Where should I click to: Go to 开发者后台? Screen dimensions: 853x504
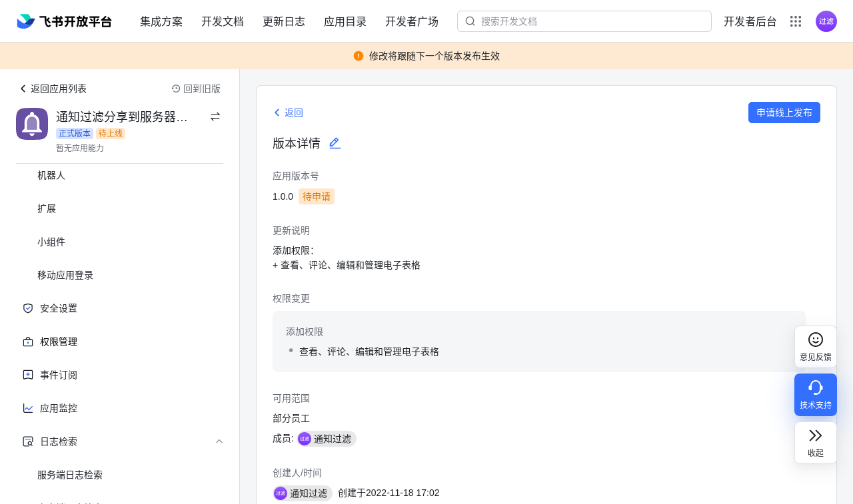pyautogui.click(x=750, y=21)
